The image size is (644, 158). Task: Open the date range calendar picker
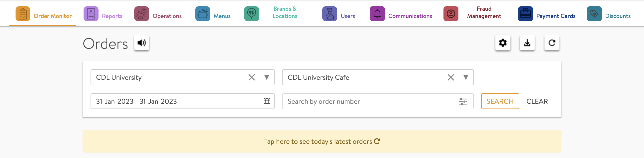[267, 101]
